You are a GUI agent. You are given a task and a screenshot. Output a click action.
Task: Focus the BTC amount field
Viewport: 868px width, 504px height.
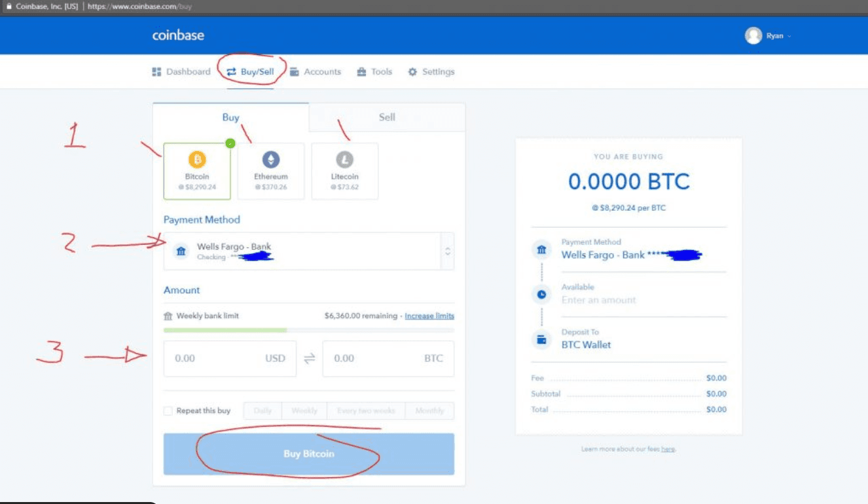(x=388, y=359)
